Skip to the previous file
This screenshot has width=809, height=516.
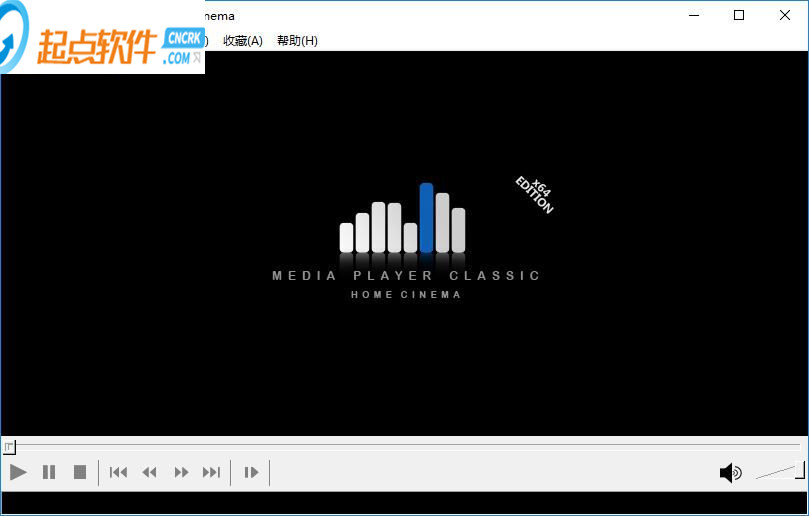119,472
